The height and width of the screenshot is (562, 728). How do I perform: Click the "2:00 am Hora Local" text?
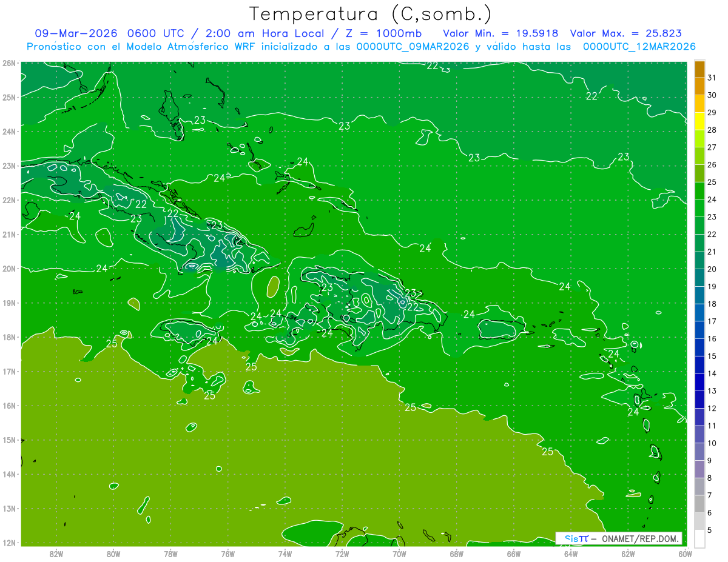265,33
